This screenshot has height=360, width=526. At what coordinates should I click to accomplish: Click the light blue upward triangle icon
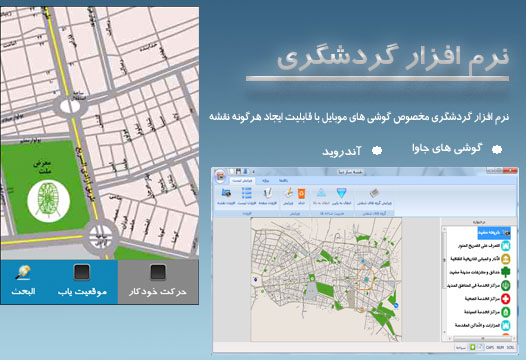coord(321,193)
